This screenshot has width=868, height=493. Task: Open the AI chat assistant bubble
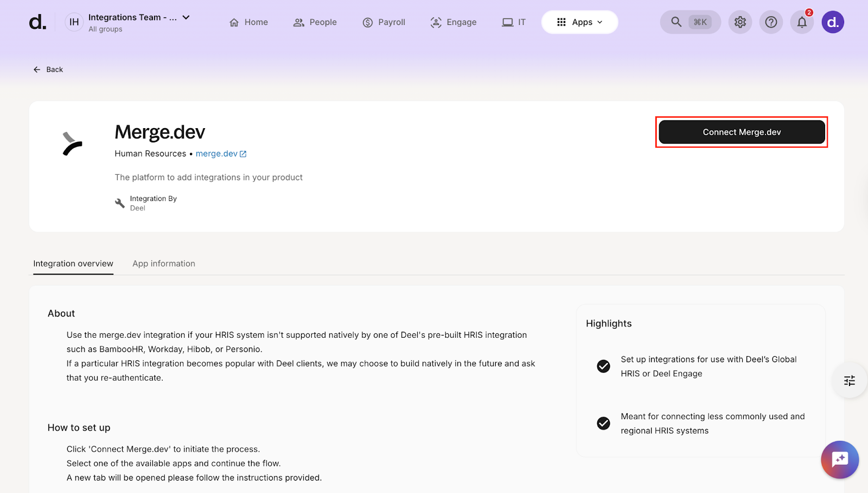(x=839, y=459)
